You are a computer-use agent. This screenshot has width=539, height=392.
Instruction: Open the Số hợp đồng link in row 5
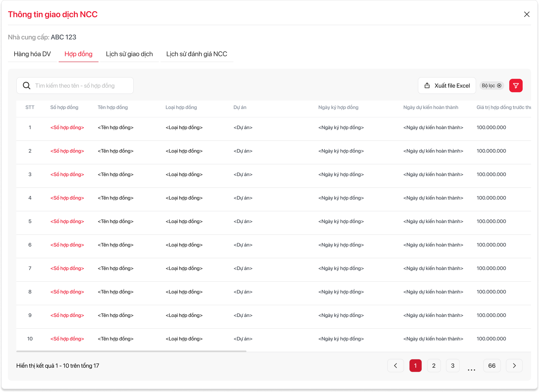67,222
